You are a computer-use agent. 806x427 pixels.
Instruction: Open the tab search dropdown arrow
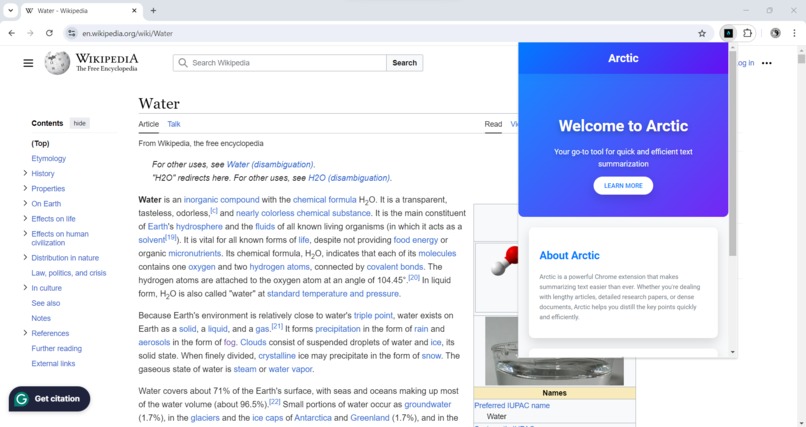(x=10, y=10)
